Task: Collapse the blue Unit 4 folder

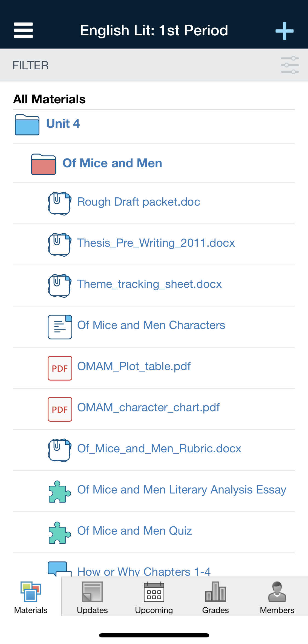Action: (x=27, y=125)
